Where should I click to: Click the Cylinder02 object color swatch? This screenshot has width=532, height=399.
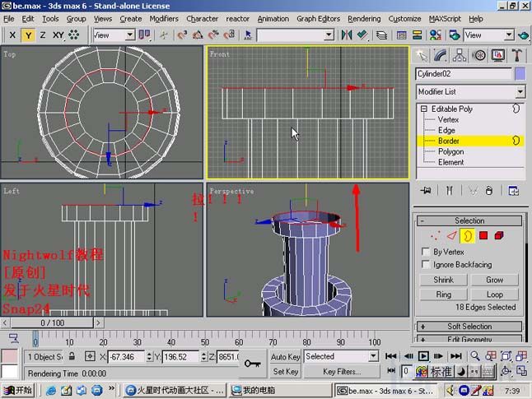(x=520, y=74)
